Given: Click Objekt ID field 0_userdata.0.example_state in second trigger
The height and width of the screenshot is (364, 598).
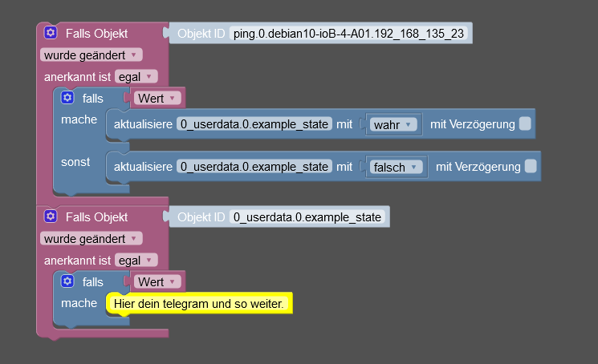Looking at the screenshot, I should [x=307, y=217].
